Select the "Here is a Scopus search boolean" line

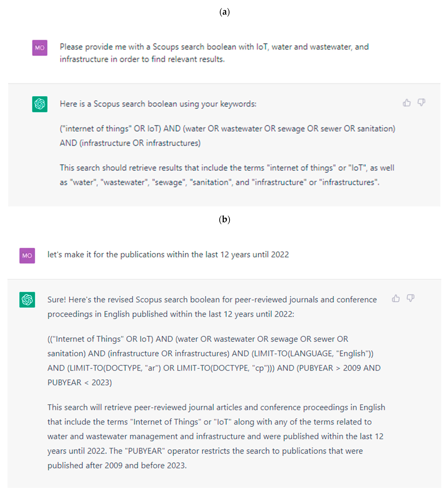click(x=158, y=104)
